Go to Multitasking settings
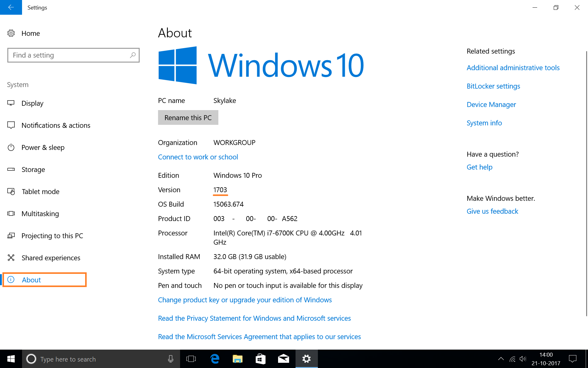Screen dimensions: 588x368 (x=40, y=214)
